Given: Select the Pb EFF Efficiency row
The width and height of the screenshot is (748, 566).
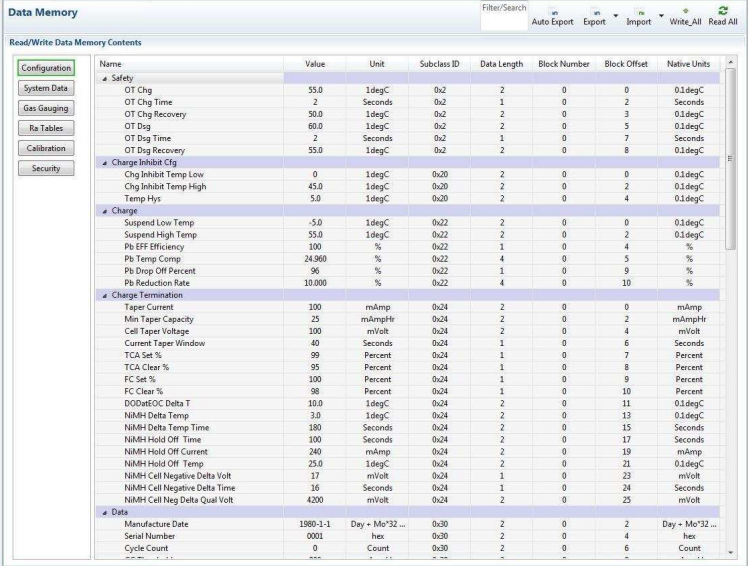Looking at the screenshot, I should [407, 247].
